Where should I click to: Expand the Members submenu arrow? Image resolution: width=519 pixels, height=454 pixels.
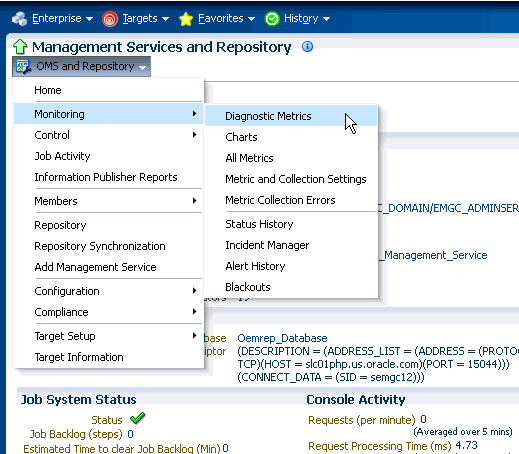pyautogui.click(x=195, y=201)
